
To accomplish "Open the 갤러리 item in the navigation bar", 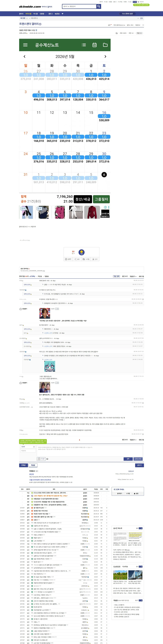I will (x=21, y=14).
